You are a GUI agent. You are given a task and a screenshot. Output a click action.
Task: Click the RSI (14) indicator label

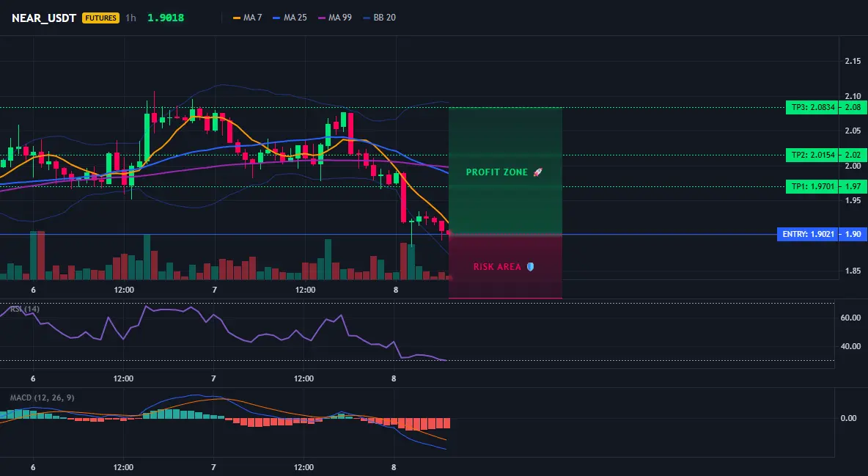click(25, 310)
